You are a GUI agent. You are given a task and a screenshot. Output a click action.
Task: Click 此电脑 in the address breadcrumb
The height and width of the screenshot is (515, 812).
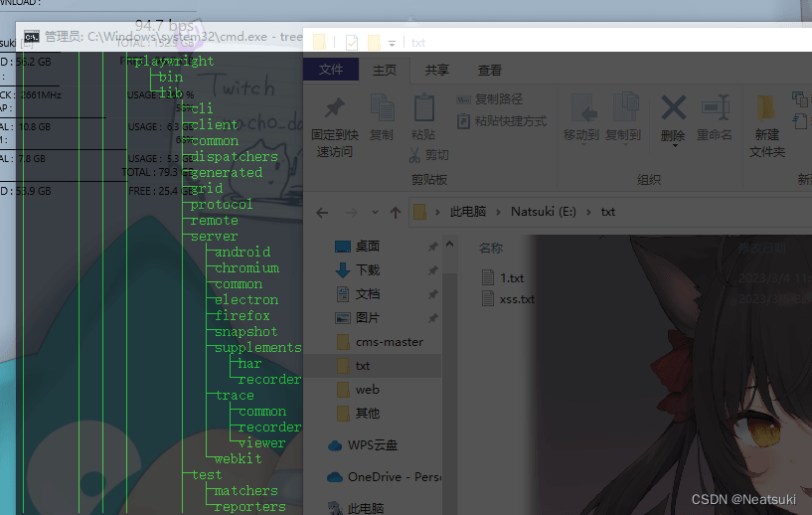tap(468, 212)
